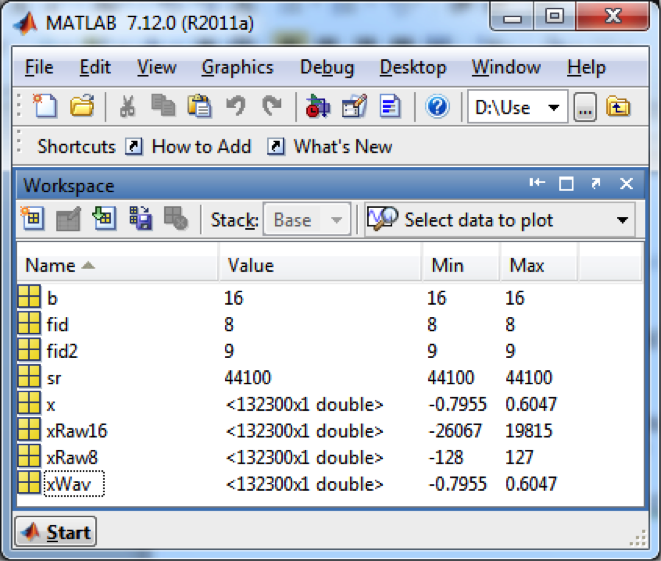This screenshot has width=661, height=561.
Task: Open the Desktop menu
Action: point(413,68)
